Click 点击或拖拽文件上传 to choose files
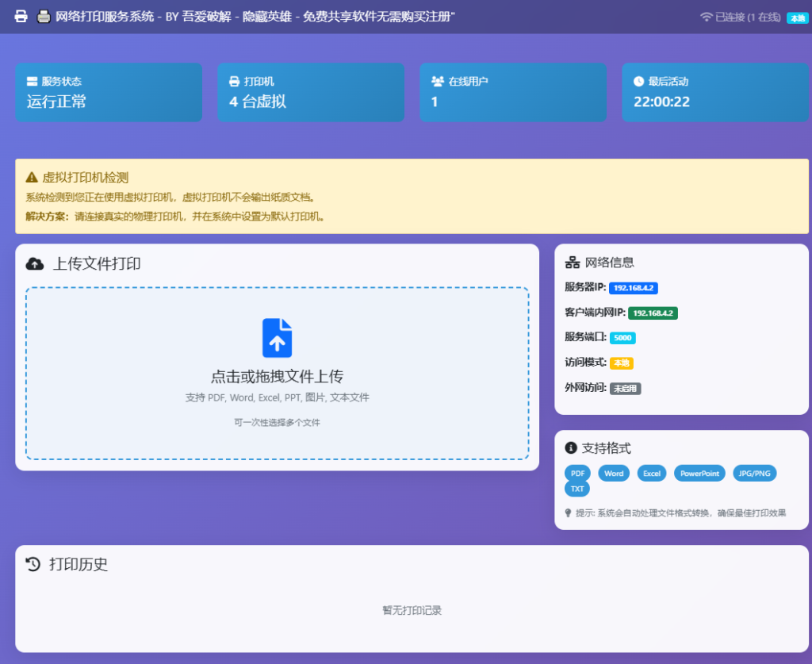812x664 pixels. tap(277, 377)
